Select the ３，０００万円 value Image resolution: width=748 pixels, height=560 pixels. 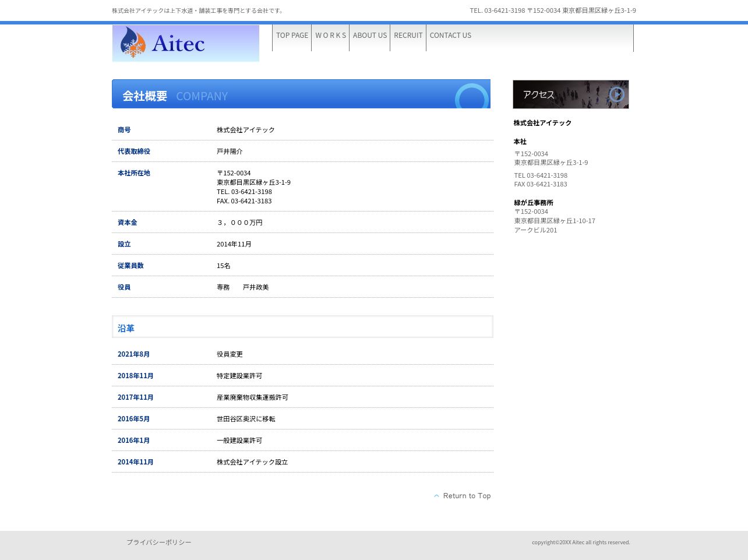(239, 223)
